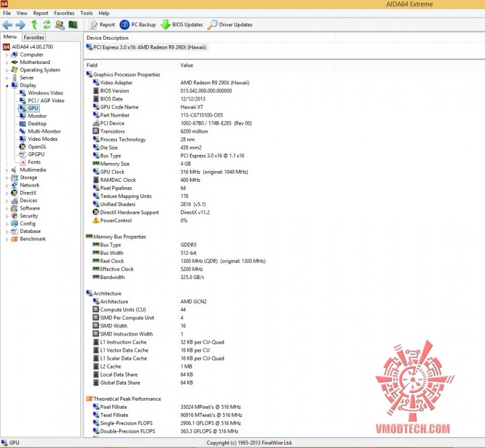Click the GPU Code Name value Hawaii XT
Image resolution: width=485 pixels, height=448 pixels.
[x=192, y=107]
